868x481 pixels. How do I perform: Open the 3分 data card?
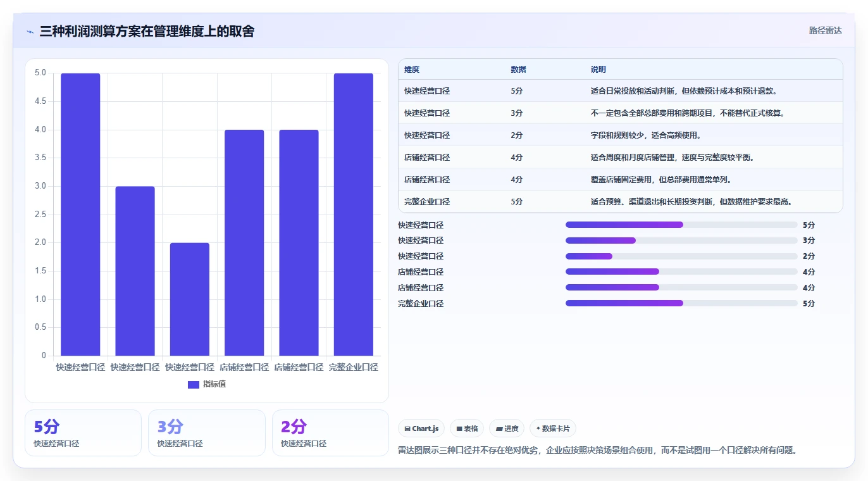[206, 433]
